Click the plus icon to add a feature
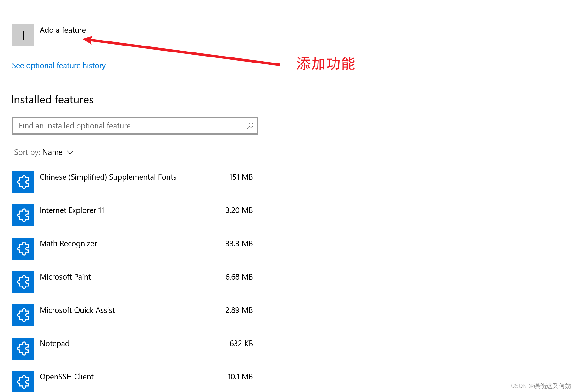 point(23,35)
